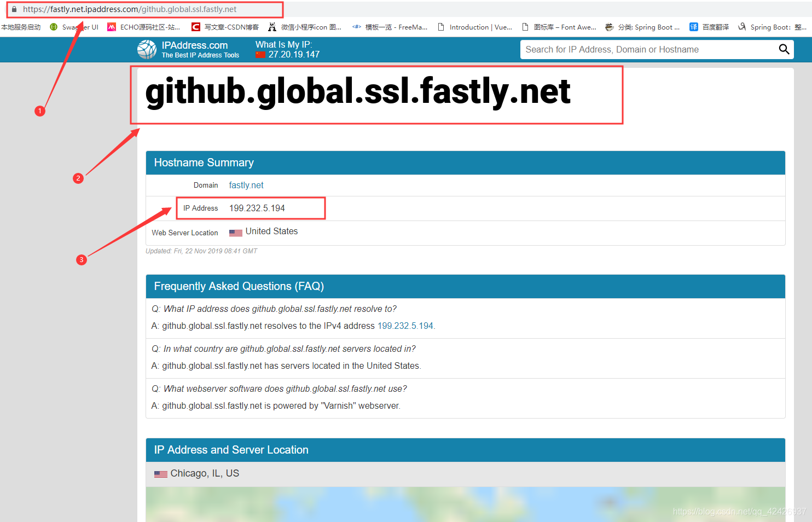This screenshot has width=812, height=522.
Task: Click the FAQ question about server country
Action: tap(283, 349)
